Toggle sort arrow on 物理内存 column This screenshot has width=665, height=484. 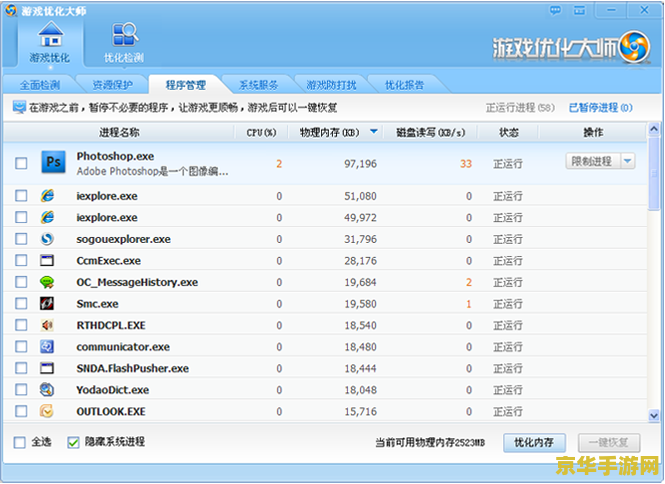pos(374,131)
